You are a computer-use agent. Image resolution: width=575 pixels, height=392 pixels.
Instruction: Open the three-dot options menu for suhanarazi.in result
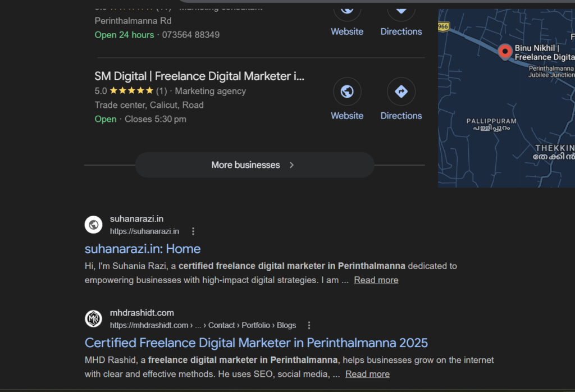(193, 231)
